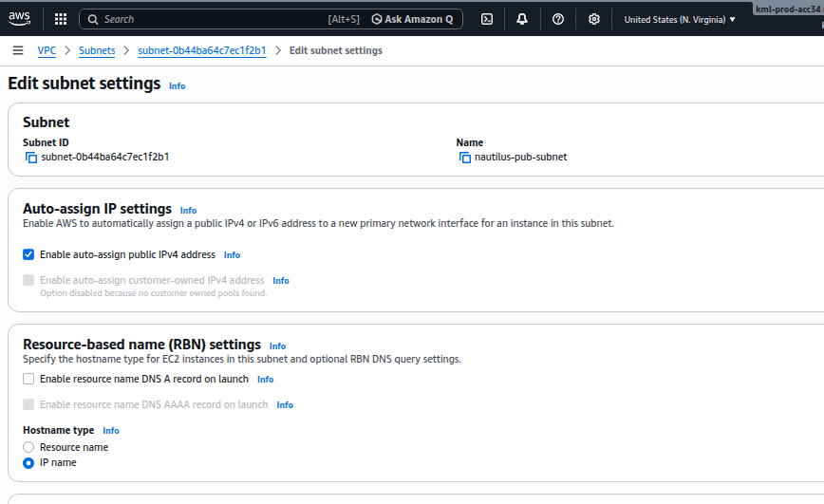Enable resource name DNS A record checkbox
Viewport: 824px width, 504px height.
28,379
